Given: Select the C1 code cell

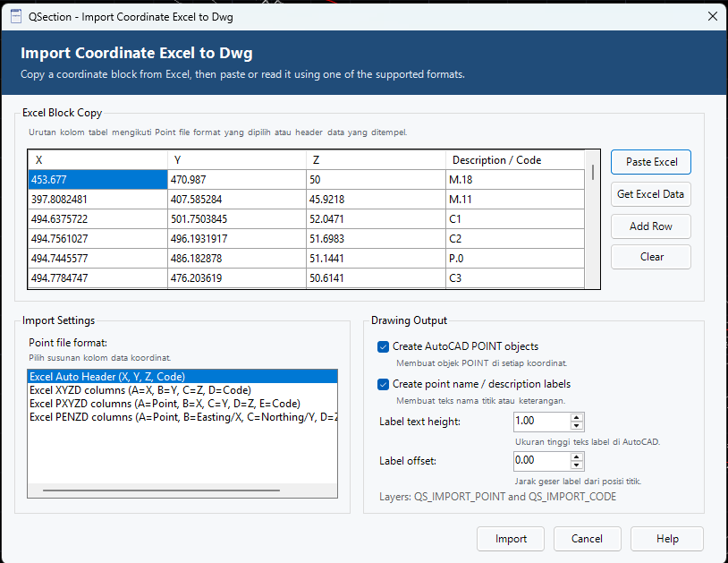Looking at the screenshot, I should point(515,218).
